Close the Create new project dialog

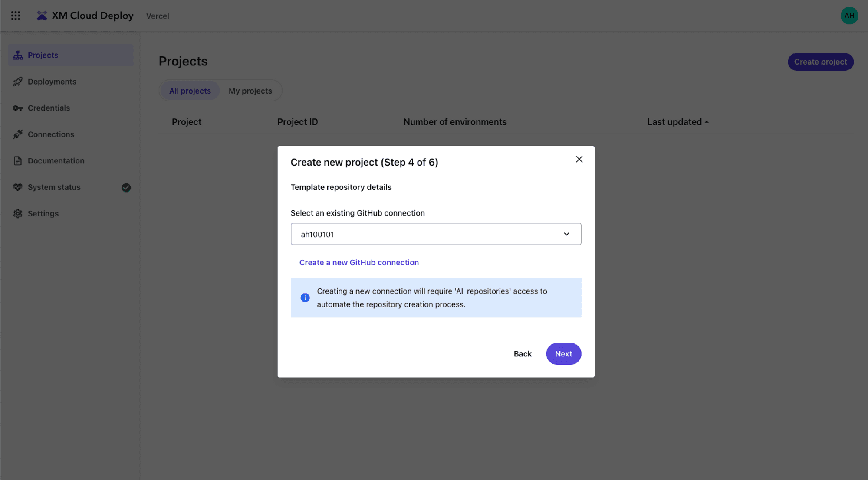(x=579, y=160)
